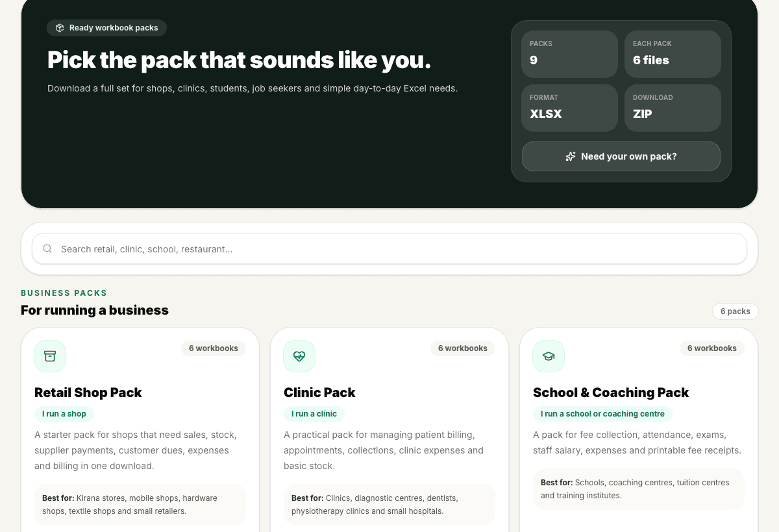The width and height of the screenshot is (779, 532).
Task: Click the Ready workbook packs badge
Action: [x=107, y=28]
